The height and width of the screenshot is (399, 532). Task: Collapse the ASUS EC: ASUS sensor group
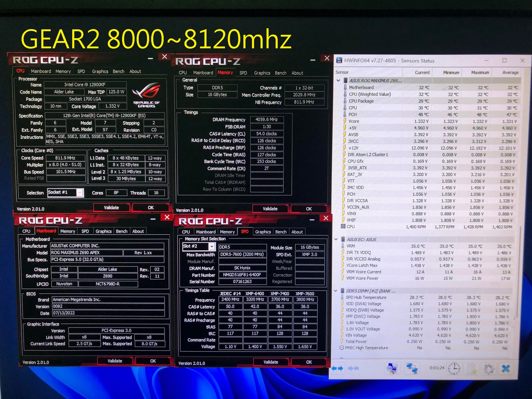coord(336,239)
